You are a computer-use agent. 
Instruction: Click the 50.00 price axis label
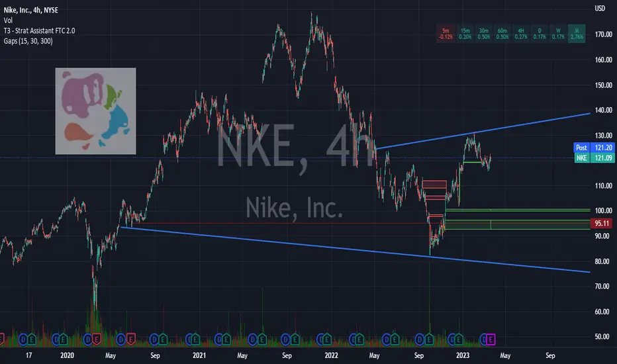click(603, 336)
